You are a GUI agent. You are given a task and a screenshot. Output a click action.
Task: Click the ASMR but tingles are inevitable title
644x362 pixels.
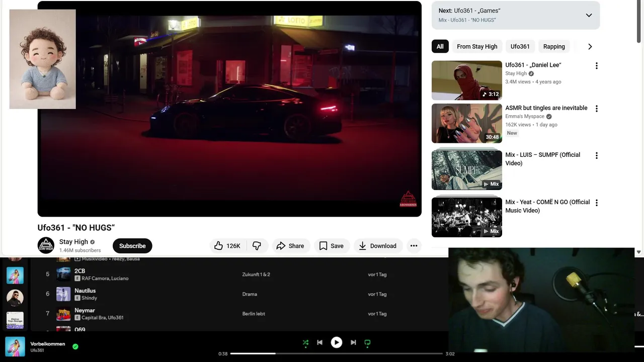pyautogui.click(x=546, y=108)
